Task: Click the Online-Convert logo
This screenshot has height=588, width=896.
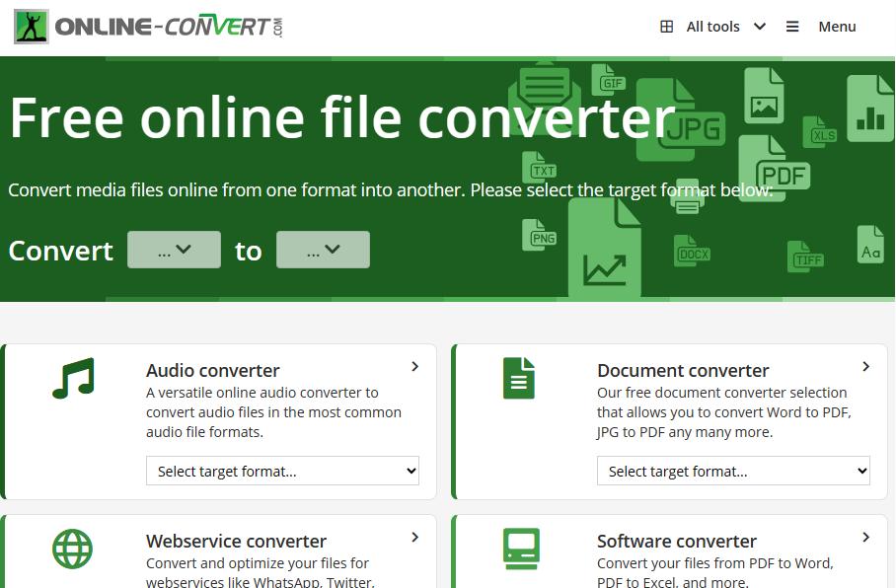Action: pos(148,27)
